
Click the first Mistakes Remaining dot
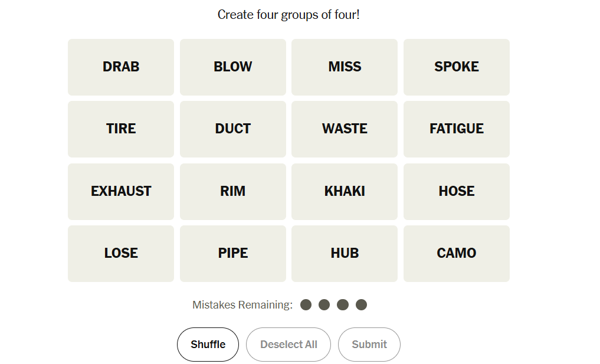click(x=306, y=305)
